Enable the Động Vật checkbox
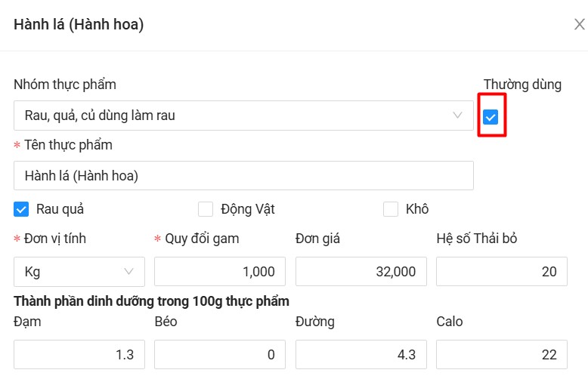 [x=206, y=209]
